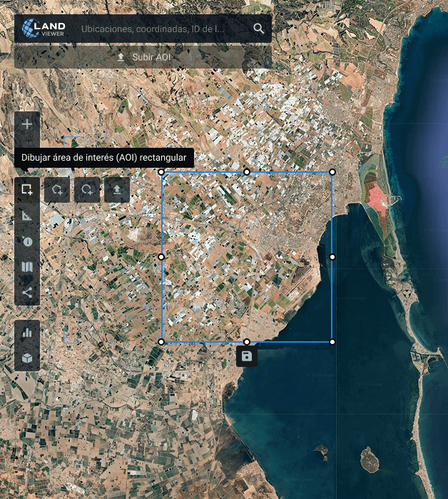Select the circular AOI drawing tool
This screenshot has height=499, width=448.
87,190
